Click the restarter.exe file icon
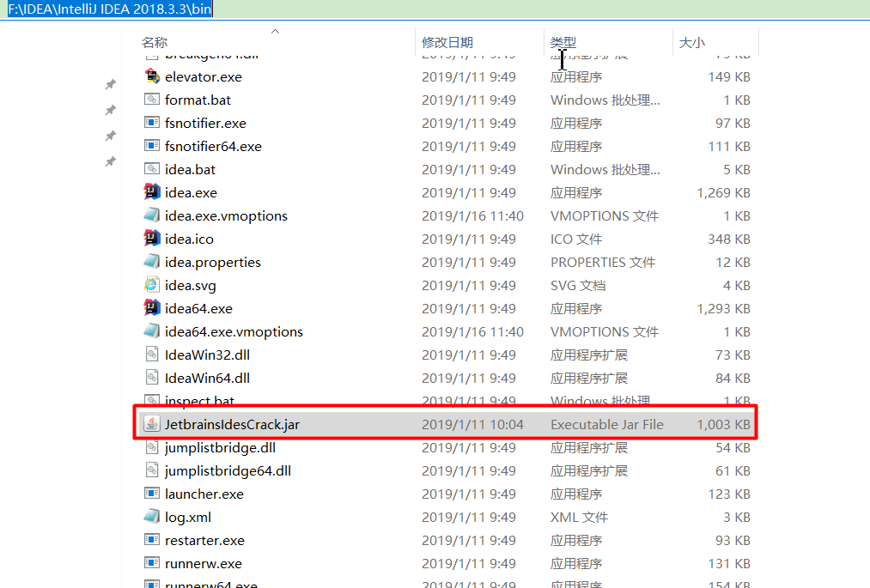 click(152, 540)
